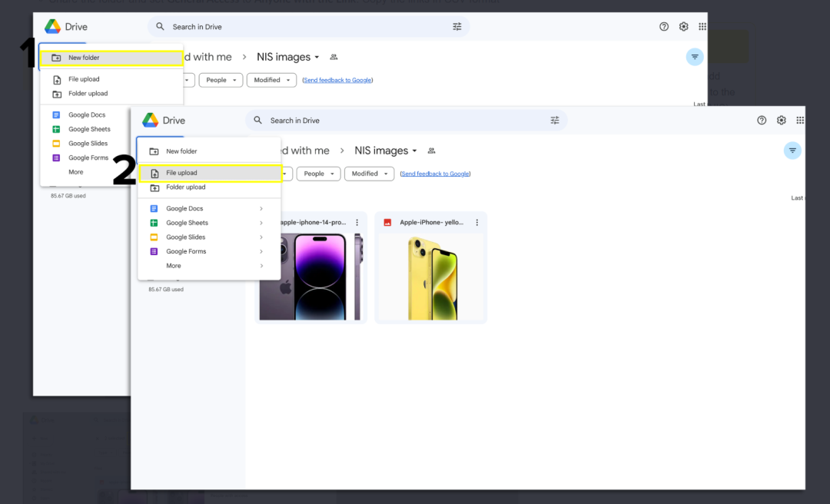
Task: Click filter toggle icon in back window
Action: [x=695, y=57]
